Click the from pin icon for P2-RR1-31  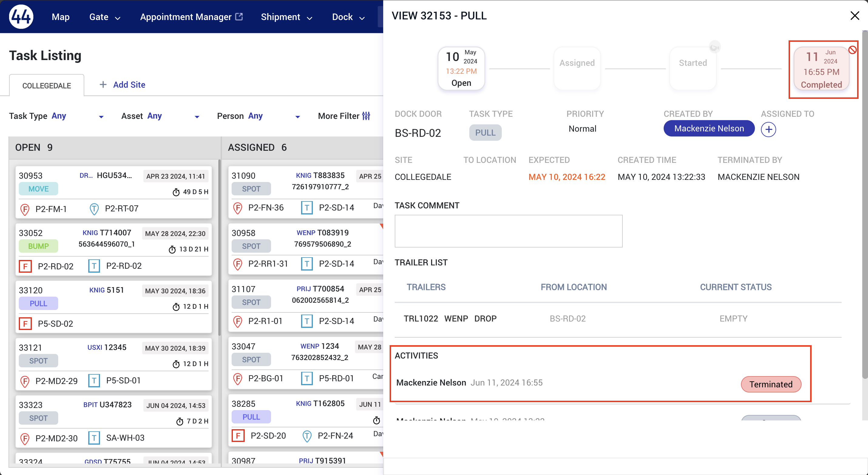pyautogui.click(x=238, y=264)
